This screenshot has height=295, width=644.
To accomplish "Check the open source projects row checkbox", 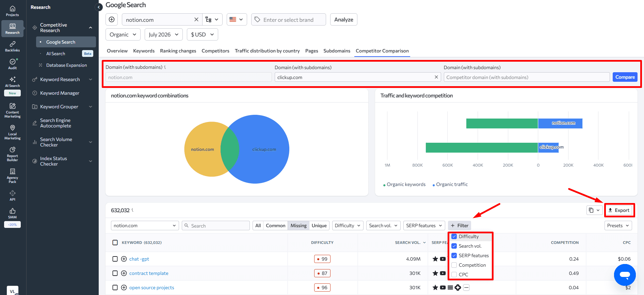I will [x=115, y=288].
